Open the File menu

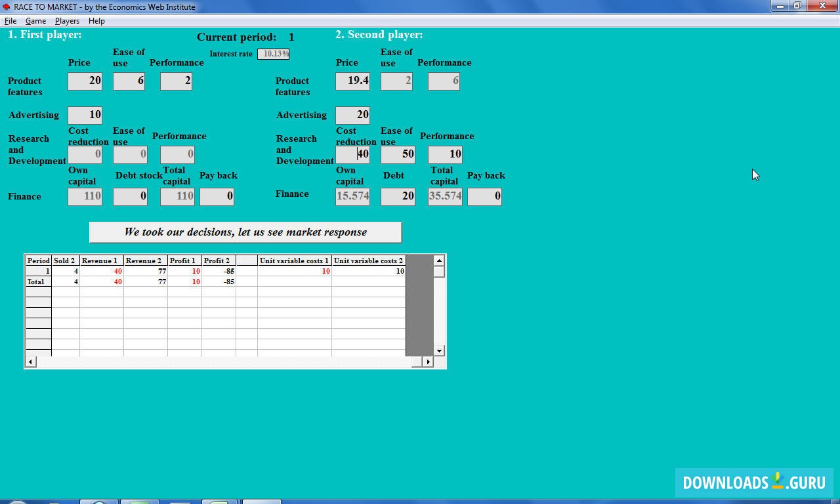pos(10,21)
